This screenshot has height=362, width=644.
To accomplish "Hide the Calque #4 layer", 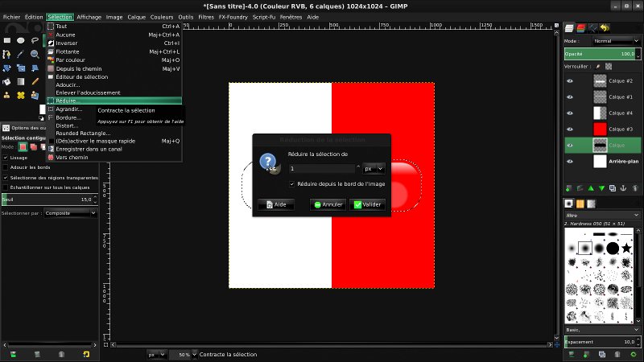I will 570,113.
